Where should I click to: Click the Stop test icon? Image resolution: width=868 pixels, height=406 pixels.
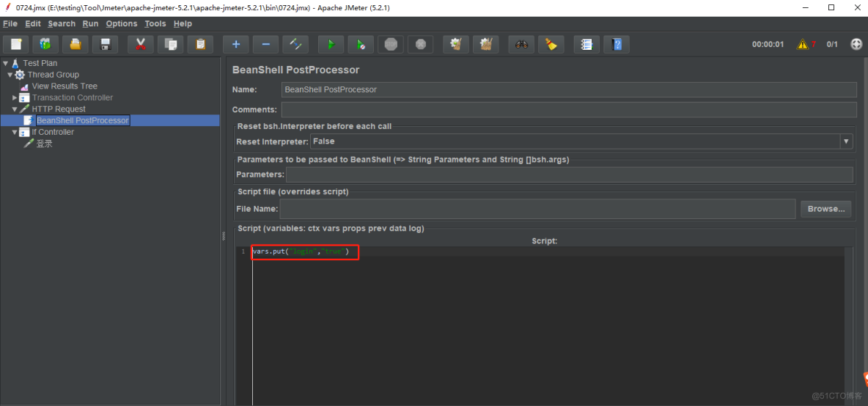[391, 44]
